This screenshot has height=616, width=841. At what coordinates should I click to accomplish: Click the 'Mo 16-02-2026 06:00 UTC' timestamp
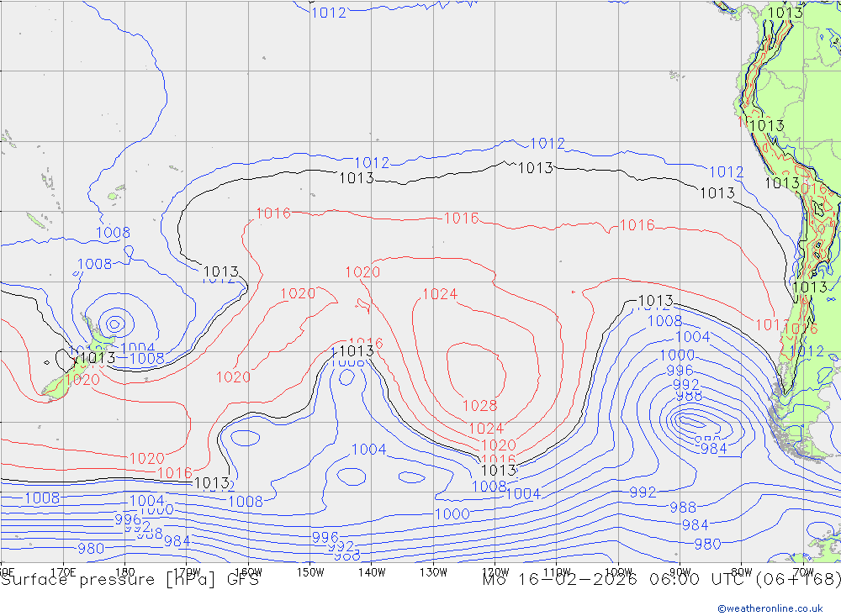[x=616, y=580]
